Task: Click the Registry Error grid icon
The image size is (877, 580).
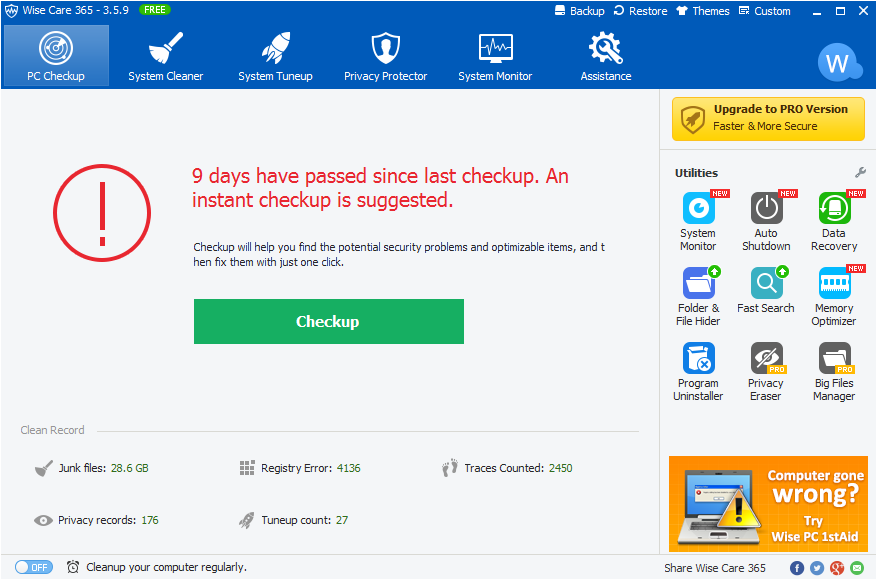Action: click(247, 468)
